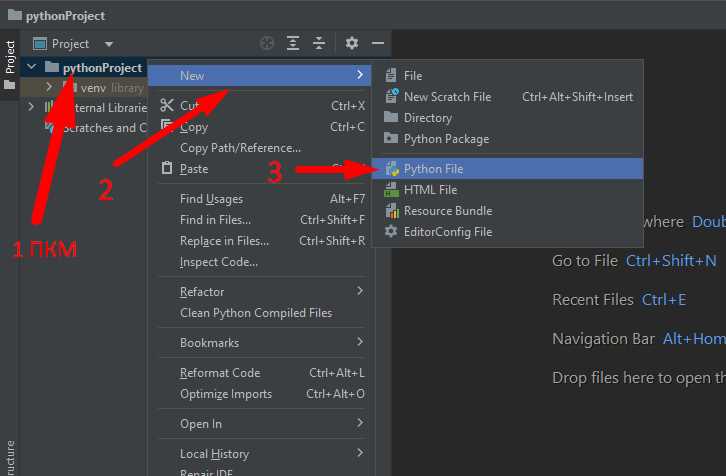Click the Go to File hint
The width and height of the screenshot is (726, 476).
[634, 261]
